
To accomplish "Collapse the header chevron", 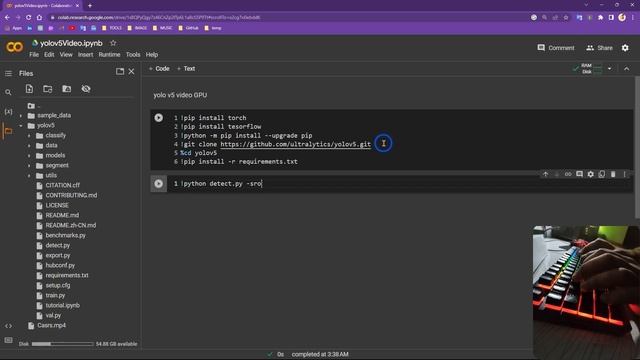I will (627, 69).
